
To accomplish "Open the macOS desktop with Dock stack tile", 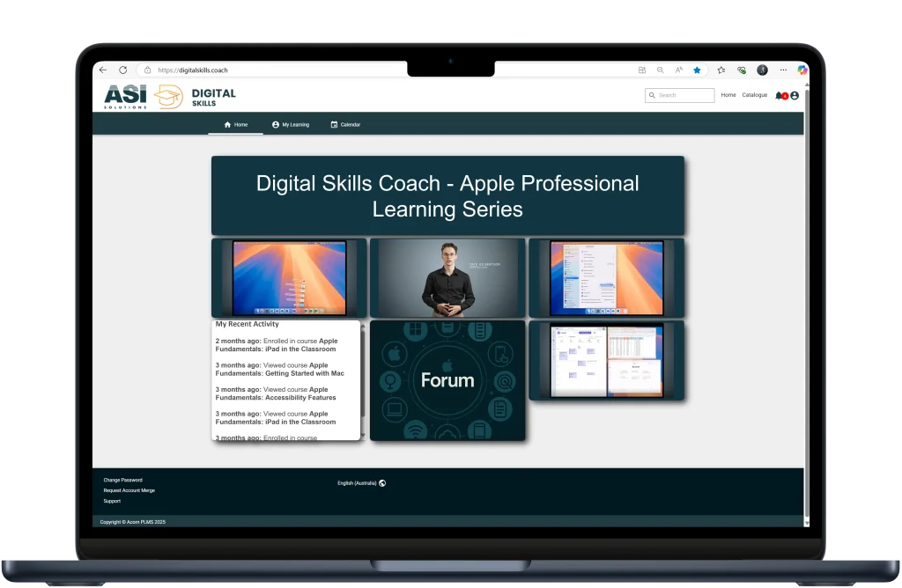I will point(289,278).
